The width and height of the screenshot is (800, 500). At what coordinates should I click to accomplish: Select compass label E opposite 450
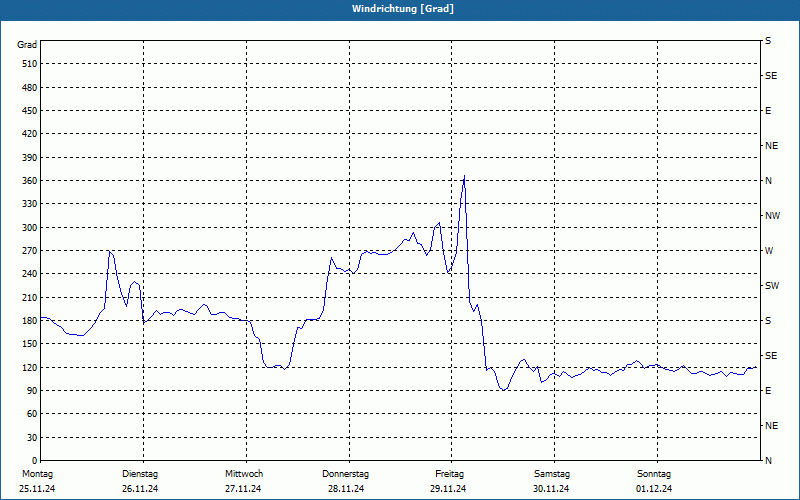coord(768,111)
